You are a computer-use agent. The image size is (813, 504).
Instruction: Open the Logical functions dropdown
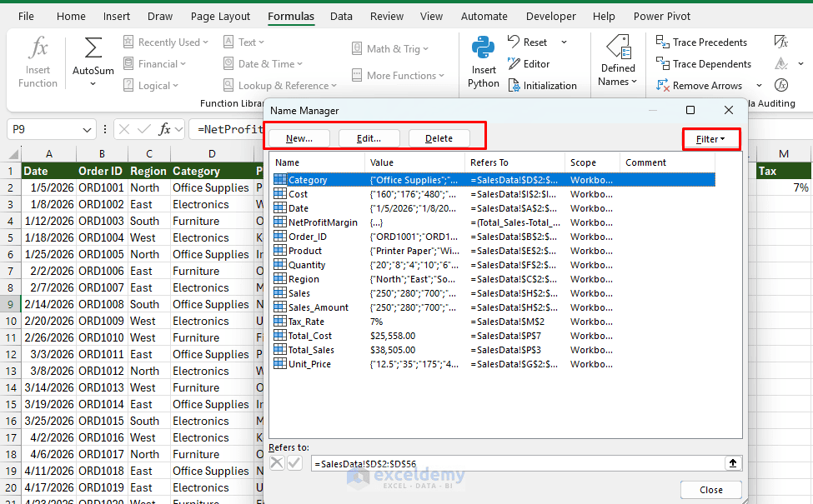tap(150, 86)
